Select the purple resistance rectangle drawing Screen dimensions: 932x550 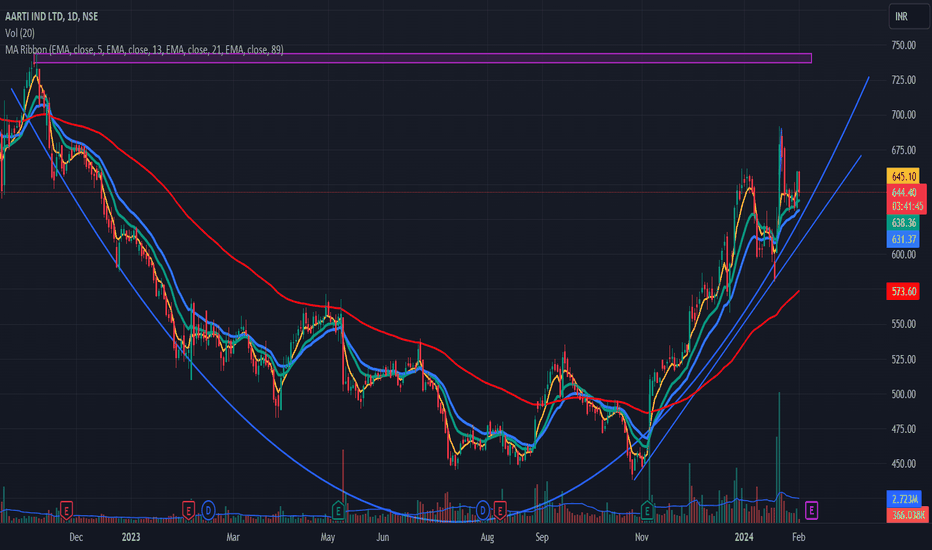click(x=423, y=58)
